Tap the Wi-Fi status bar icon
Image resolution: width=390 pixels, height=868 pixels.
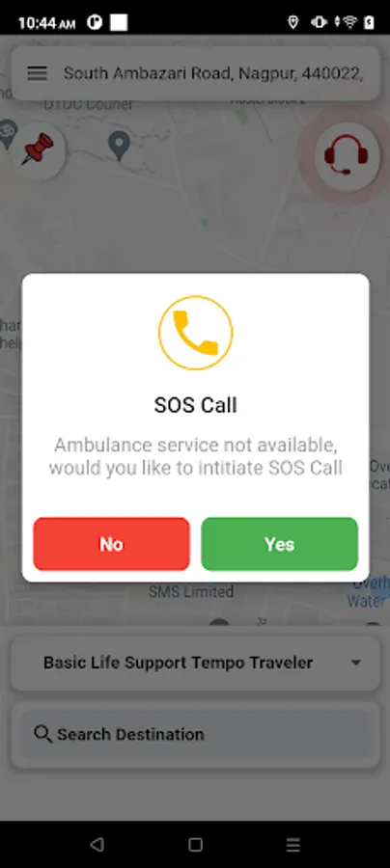[349, 22]
